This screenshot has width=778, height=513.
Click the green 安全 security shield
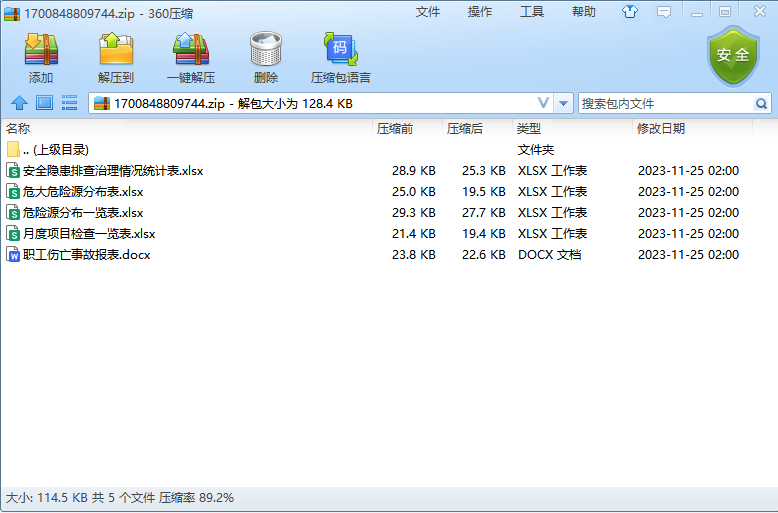click(x=733, y=56)
